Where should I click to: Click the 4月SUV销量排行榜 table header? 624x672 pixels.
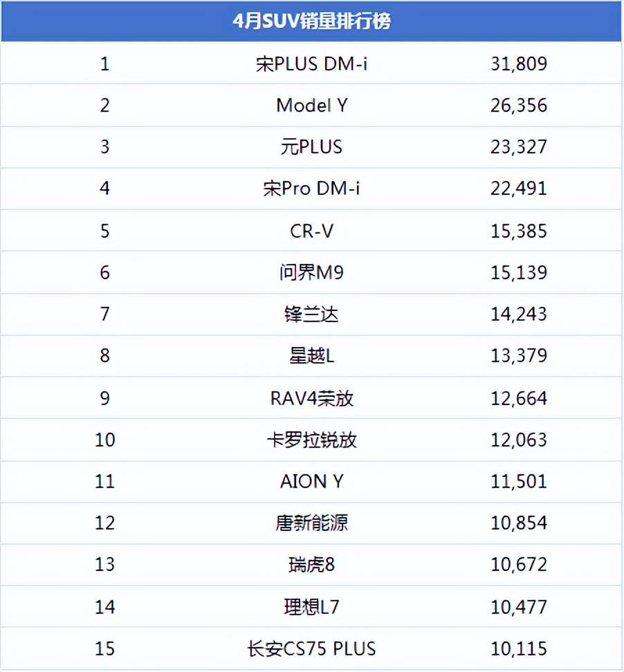(311, 21)
